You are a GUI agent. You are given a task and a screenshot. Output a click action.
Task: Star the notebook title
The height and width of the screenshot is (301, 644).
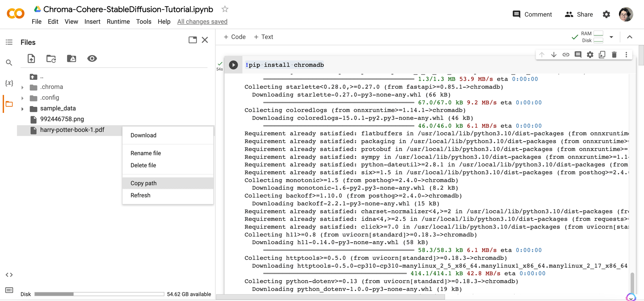(225, 9)
